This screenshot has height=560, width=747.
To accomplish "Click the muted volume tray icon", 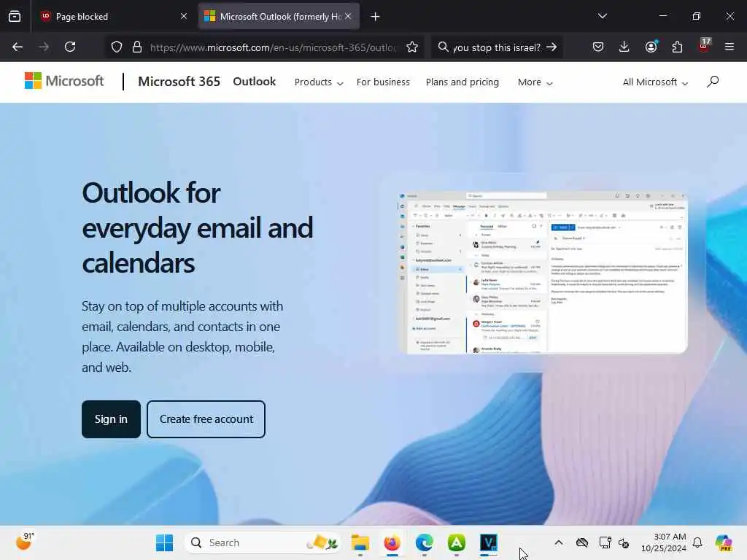I will [x=624, y=542].
